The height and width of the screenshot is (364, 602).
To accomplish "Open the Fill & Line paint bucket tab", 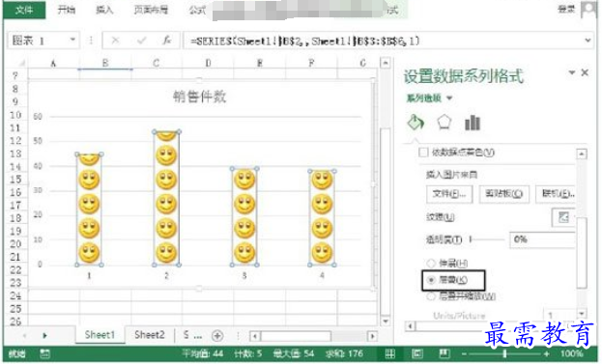I will click(416, 123).
